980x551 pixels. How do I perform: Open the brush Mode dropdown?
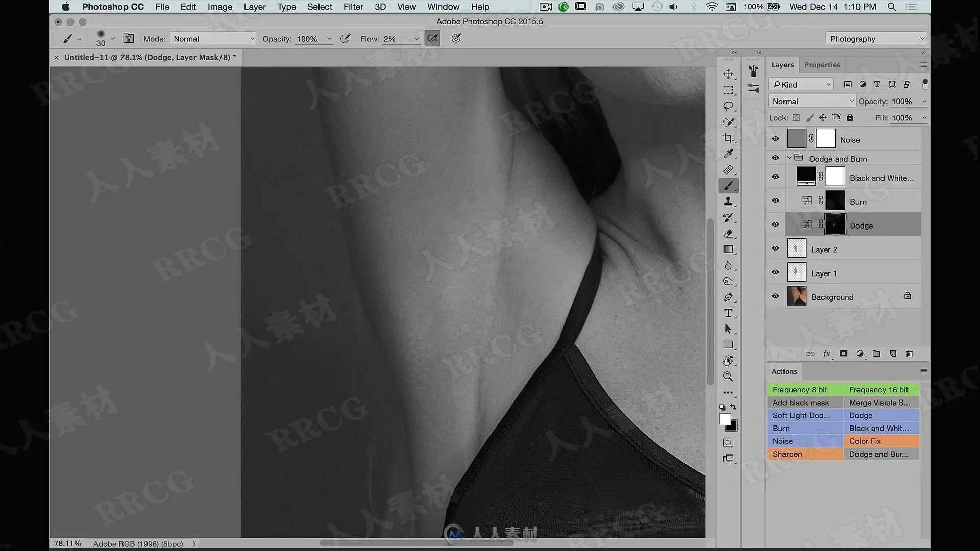[x=213, y=39]
